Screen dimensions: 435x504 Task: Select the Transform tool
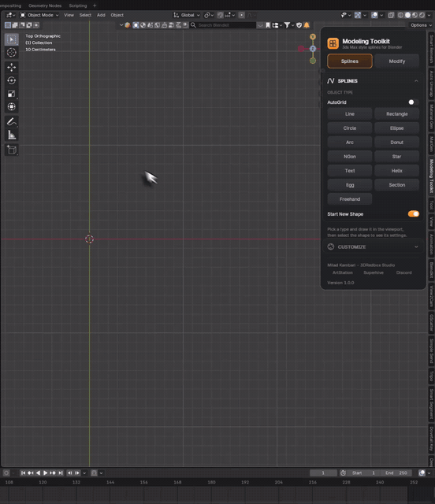coord(12,107)
